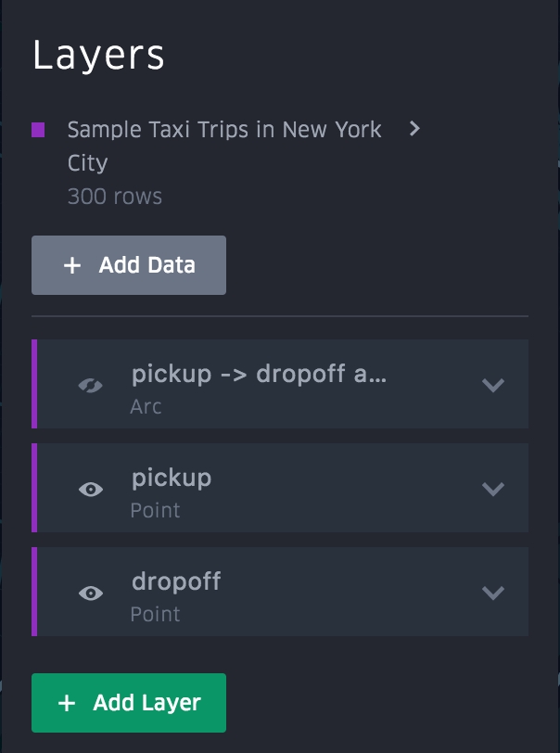Viewport: 560px width, 753px height.
Task: Select the dropoff layer name
Action: pos(176,581)
